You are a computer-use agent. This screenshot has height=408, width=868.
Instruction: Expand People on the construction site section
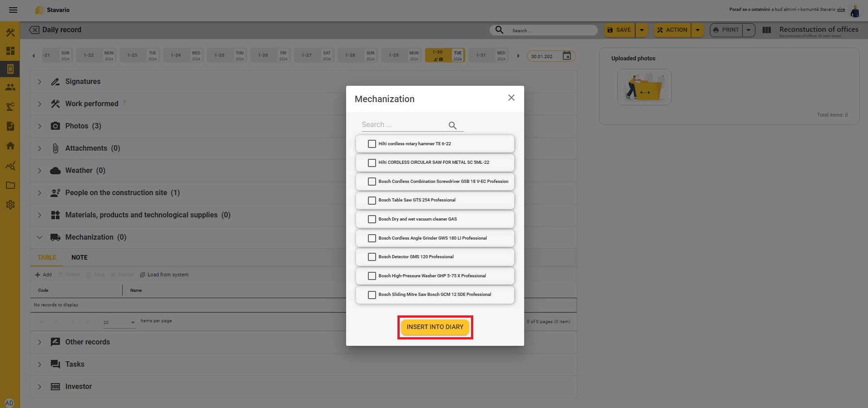(x=40, y=193)
